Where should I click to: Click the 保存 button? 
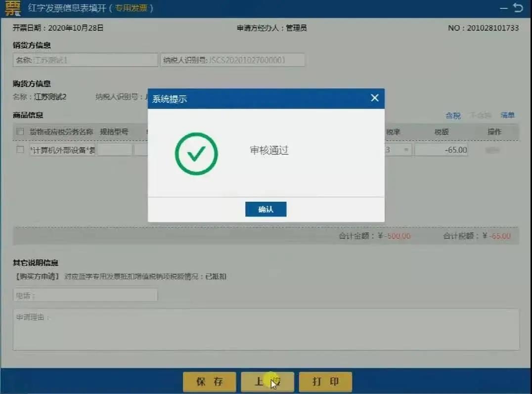coord(209,382)
